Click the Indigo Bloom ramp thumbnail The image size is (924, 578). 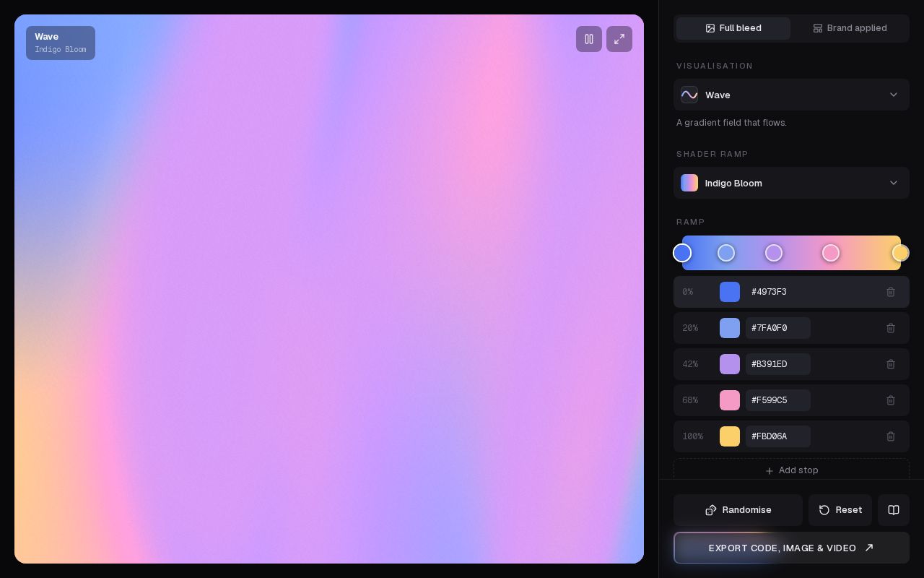point(689,183)
